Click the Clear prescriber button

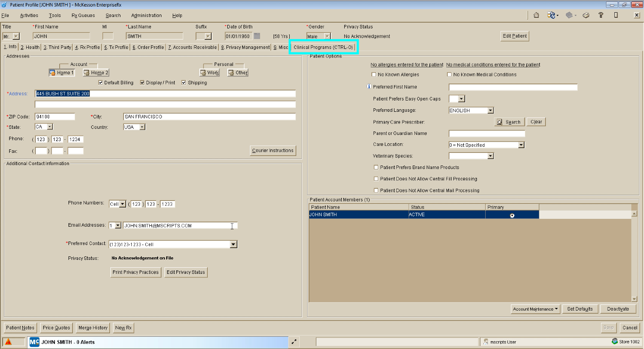point(536,122)
